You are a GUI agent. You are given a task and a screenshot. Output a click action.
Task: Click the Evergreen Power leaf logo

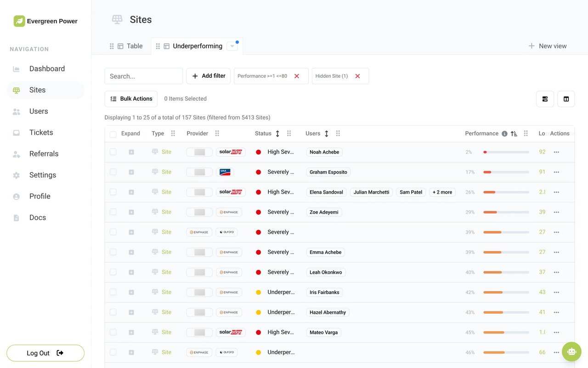click(x=19, y=21)
